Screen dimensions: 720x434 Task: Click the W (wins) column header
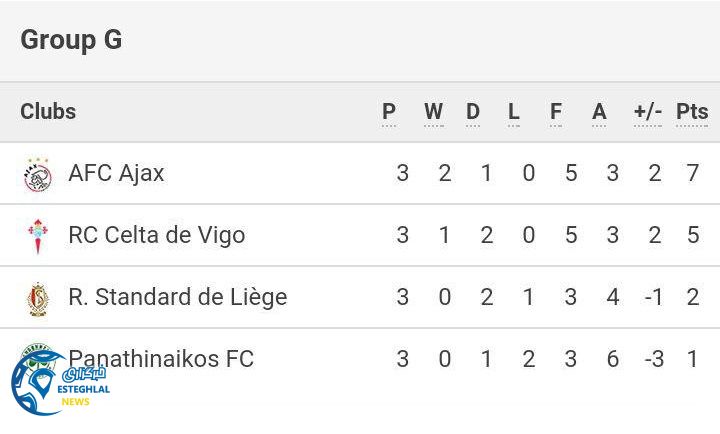pyautogui.click(x=433, y=112)
